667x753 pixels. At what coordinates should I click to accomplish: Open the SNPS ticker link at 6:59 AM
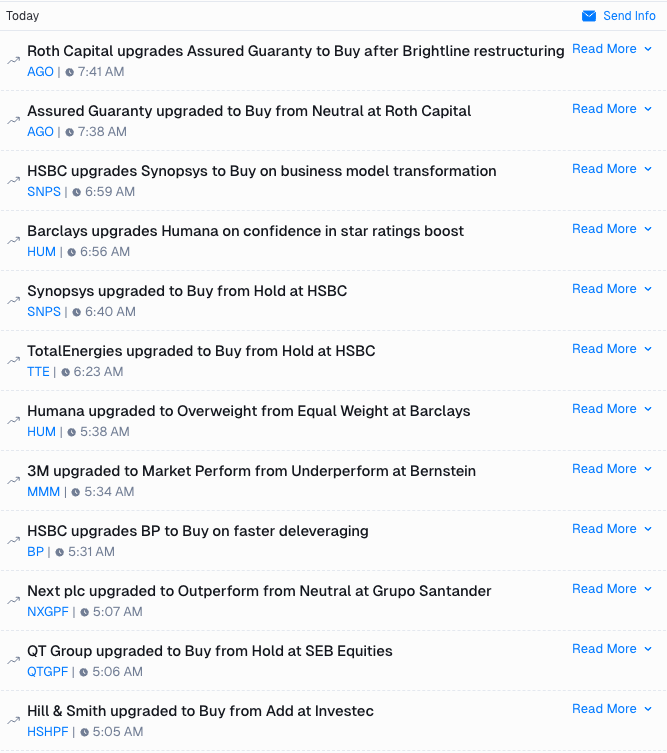pyautogui.click(x=44, y=192)
